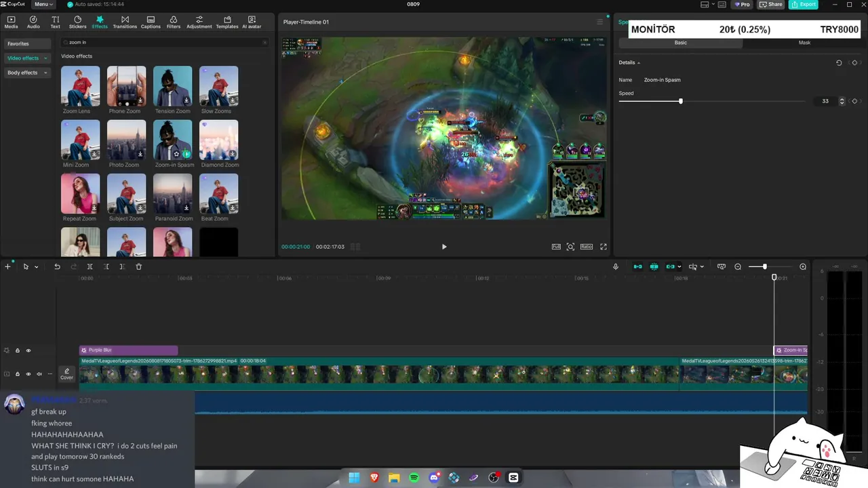Zoom in the timeline

803,266
